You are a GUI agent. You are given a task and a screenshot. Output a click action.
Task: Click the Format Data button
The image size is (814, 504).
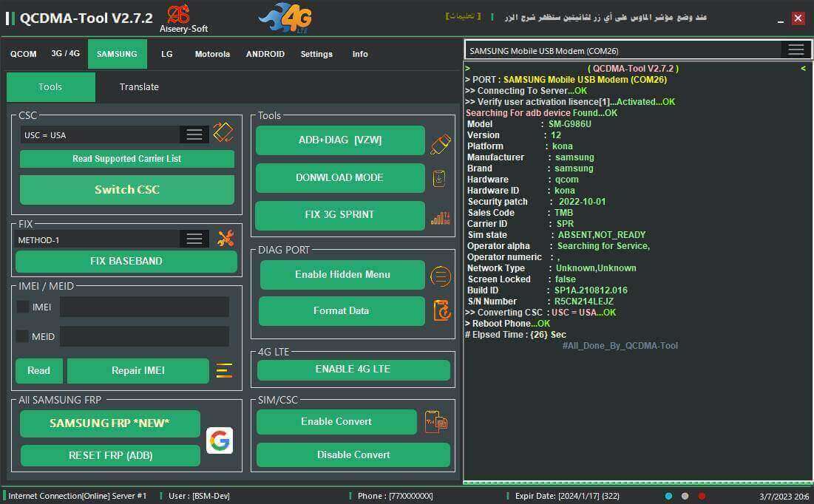(341, 311)
